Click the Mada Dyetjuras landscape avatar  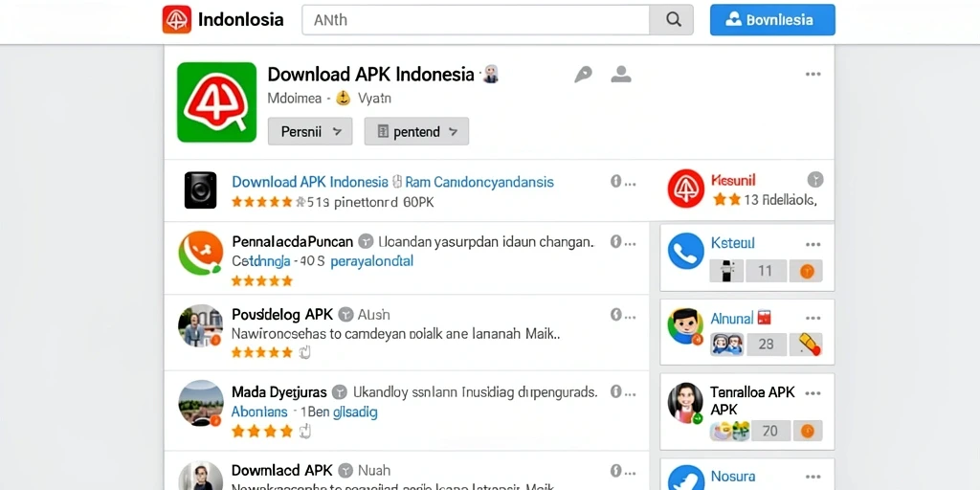pos(201,403)
